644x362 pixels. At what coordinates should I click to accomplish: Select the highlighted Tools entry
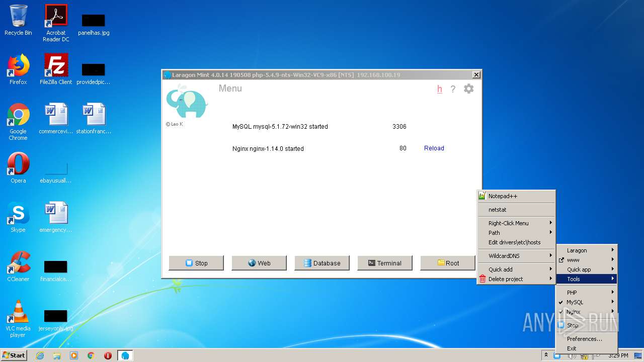(587, 279)
